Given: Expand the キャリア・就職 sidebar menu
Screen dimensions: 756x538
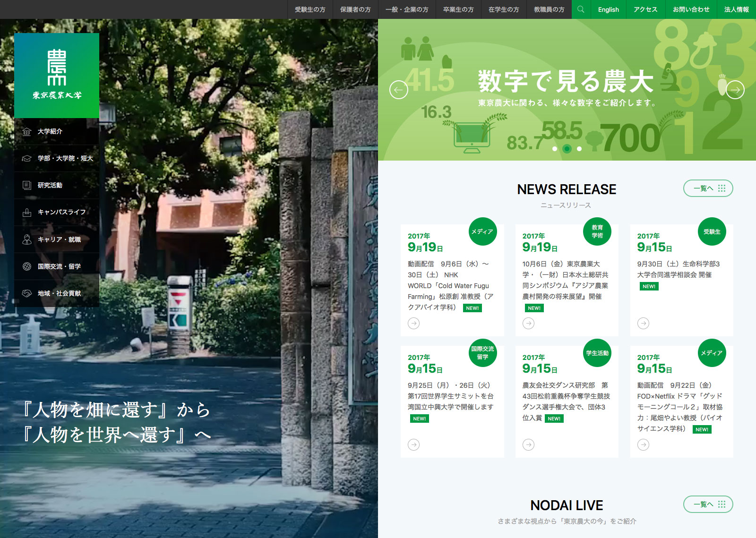Looking at the screenshot, I should 57,239.
